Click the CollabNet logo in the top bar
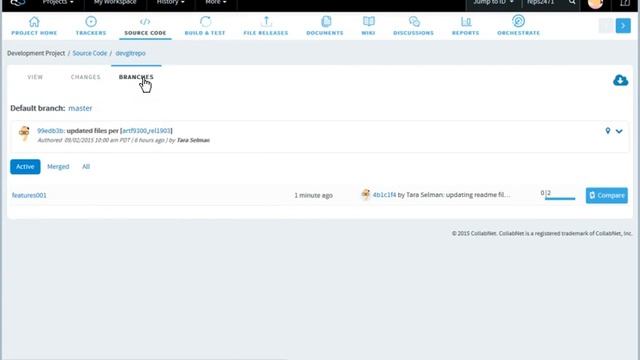 (x=18, y=3)
